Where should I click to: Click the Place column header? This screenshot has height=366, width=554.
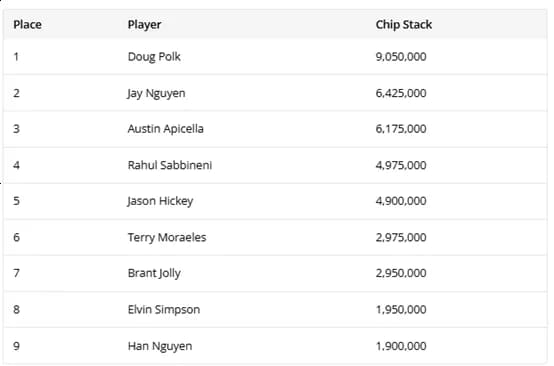click(28, 25)
